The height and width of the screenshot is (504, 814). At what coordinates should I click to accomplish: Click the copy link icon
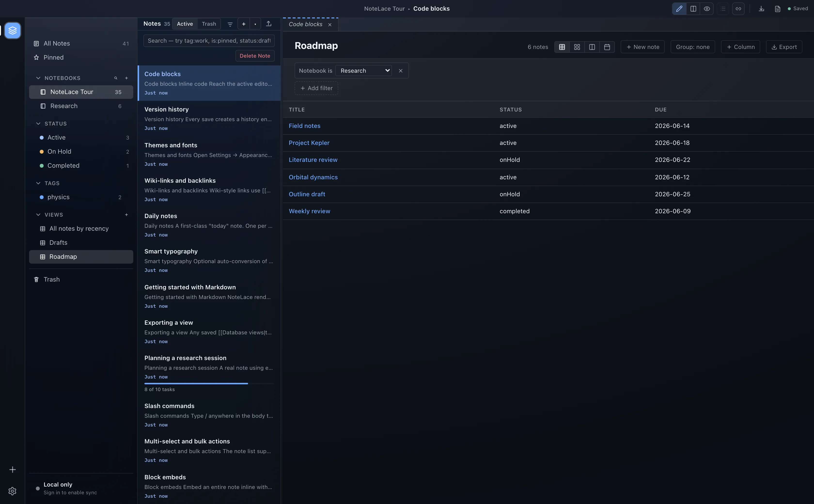coord(738,9)
